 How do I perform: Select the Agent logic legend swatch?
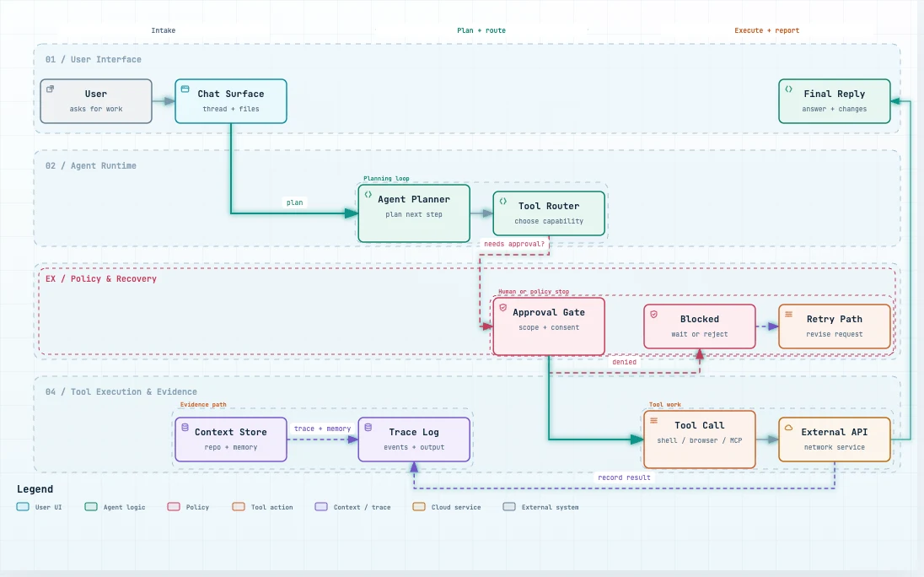(91, 506)
